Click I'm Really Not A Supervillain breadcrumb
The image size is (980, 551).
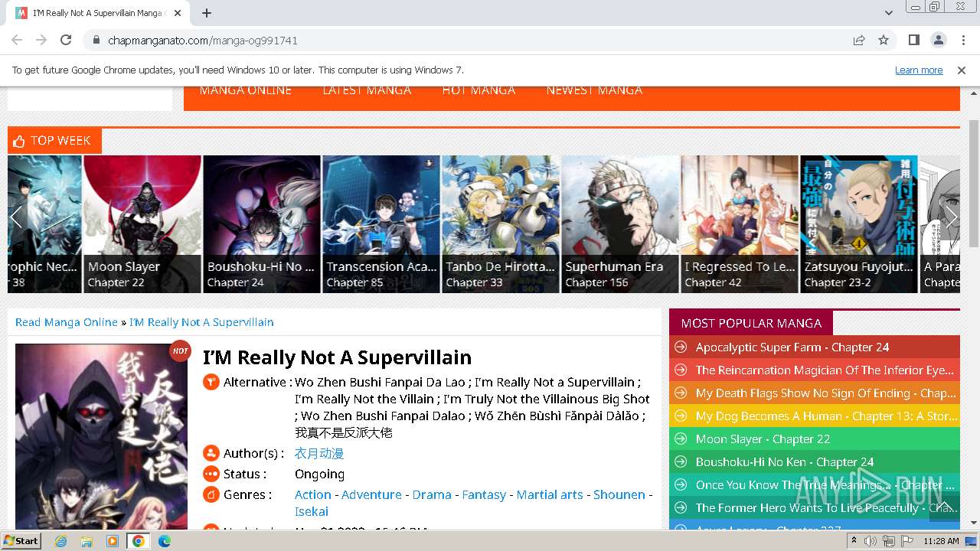point(201,322)
